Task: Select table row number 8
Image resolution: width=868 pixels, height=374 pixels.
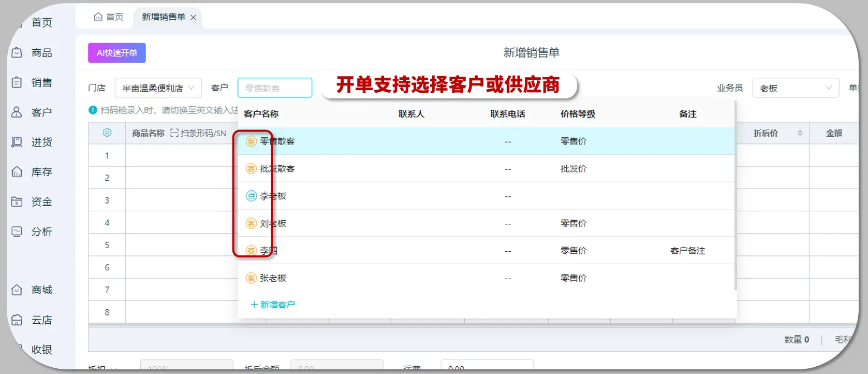Action: (x=107, y=312)
